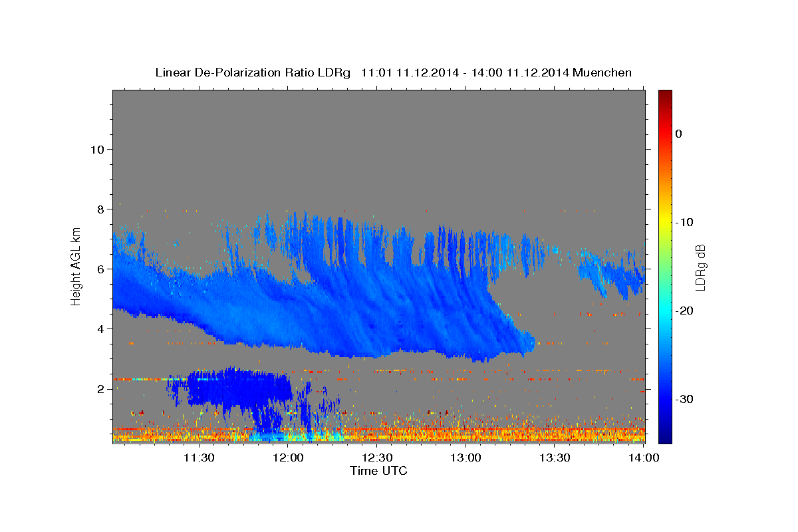Click the height tick label 6
The height and width of the screenshot is (532, 798).
coord(100,269)
